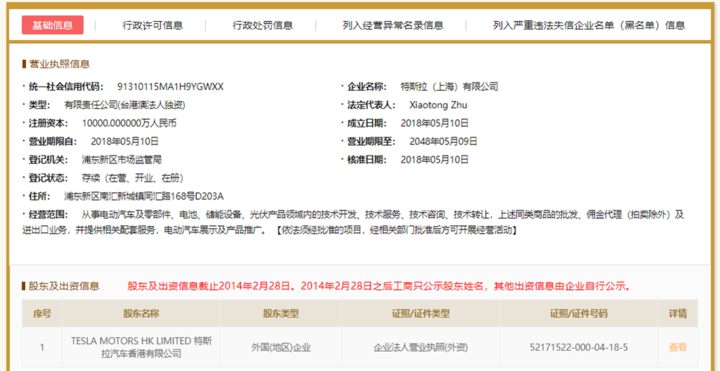
Task: Click row number 1 in shareholder table
Action: tap(42, 347)
